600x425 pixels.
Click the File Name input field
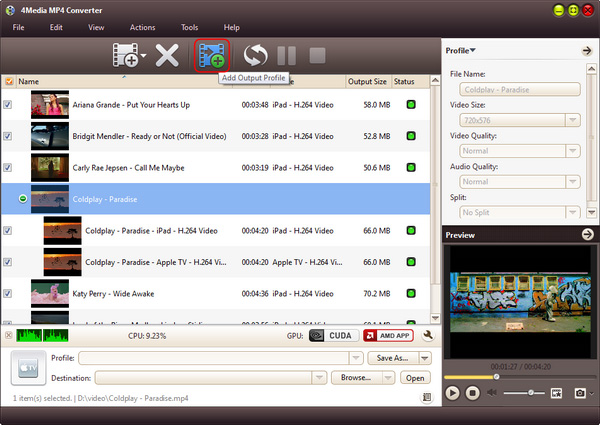[x=520, y=90]
